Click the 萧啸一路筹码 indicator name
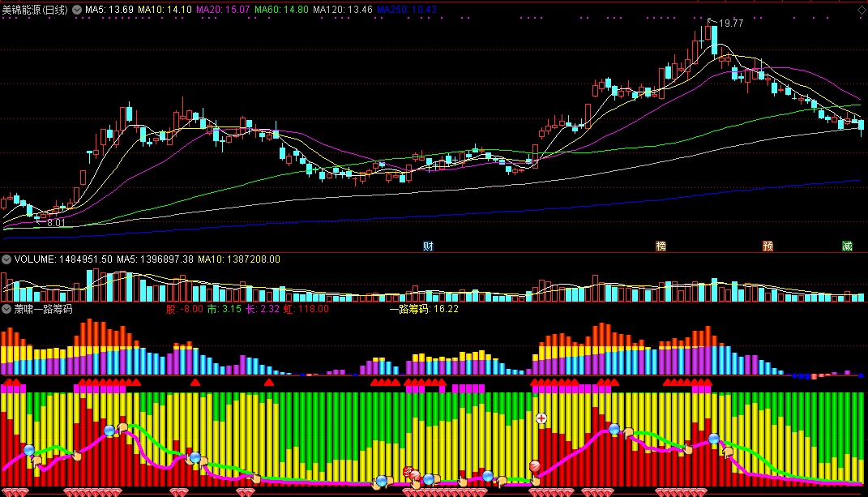This screenshot has height=497, width=868. pos(43,309)
